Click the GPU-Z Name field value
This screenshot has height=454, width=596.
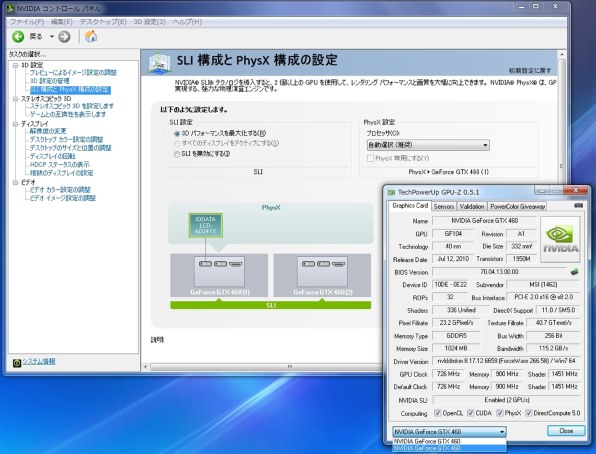484,221
